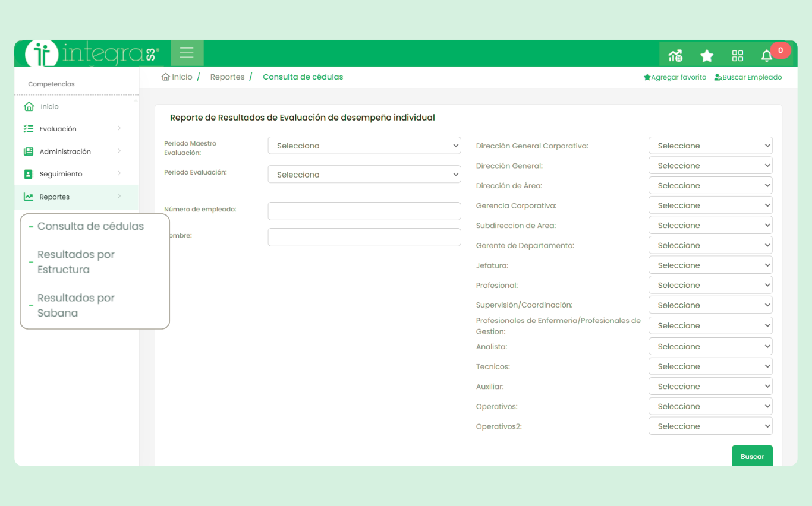Open the Profesional dropdown
Screen dimensions: 812x506
(x=710, y=285)
